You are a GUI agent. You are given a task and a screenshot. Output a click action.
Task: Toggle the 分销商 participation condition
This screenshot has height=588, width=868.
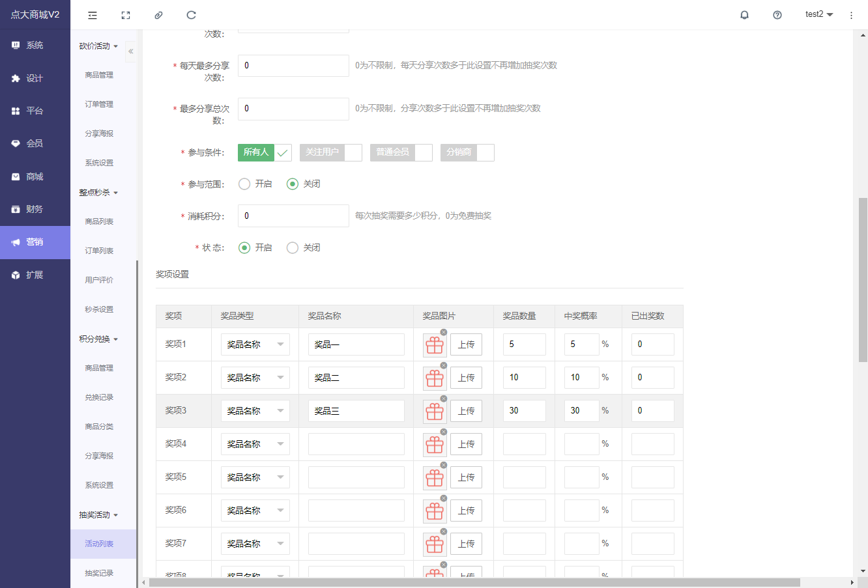[467, 152]
